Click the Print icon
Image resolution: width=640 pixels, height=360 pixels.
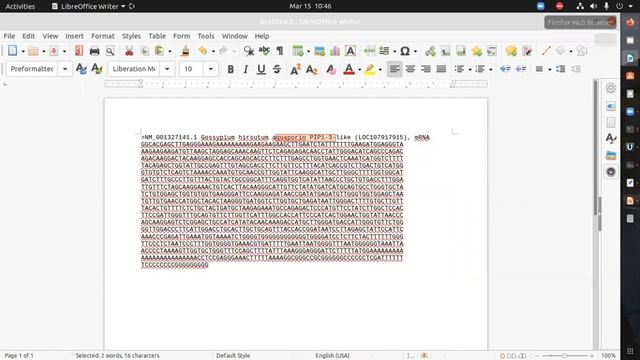click(x=94, y=51)
